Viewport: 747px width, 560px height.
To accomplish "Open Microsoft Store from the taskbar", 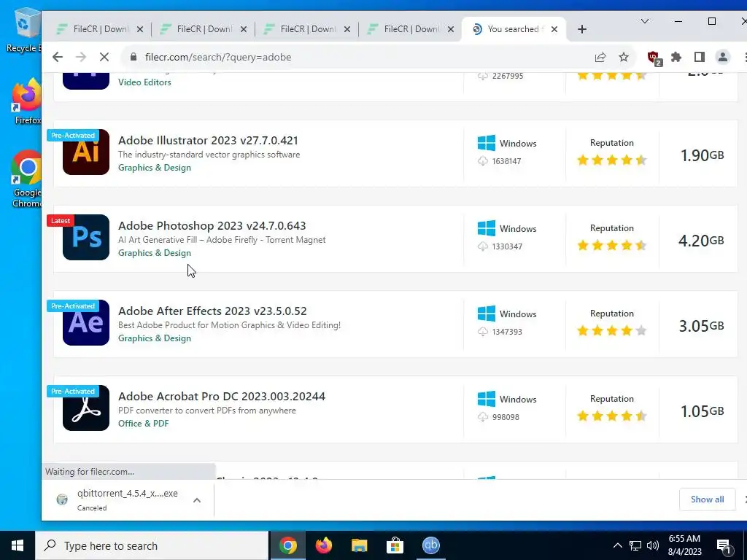I will click(x=395, y=545).
